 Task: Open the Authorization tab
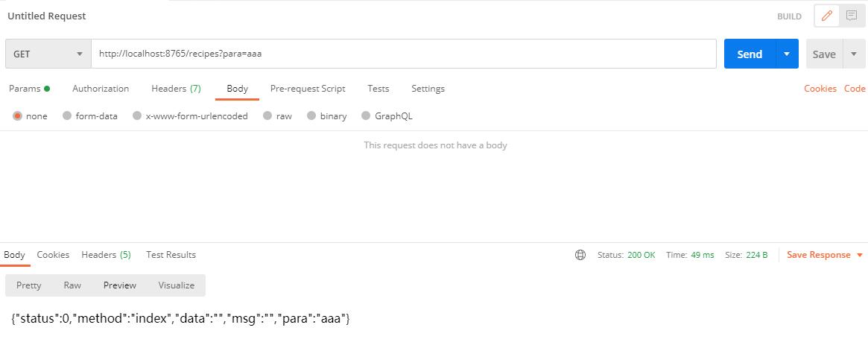[x=101, y=89]
